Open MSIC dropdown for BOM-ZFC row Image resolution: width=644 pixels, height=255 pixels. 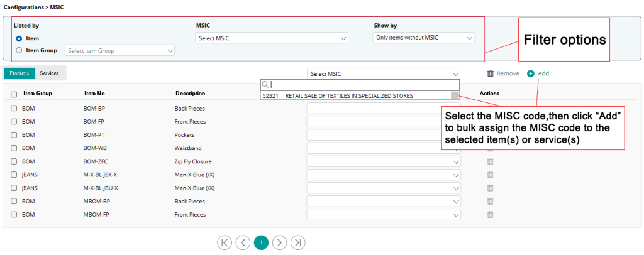click(x=384, y=161)
